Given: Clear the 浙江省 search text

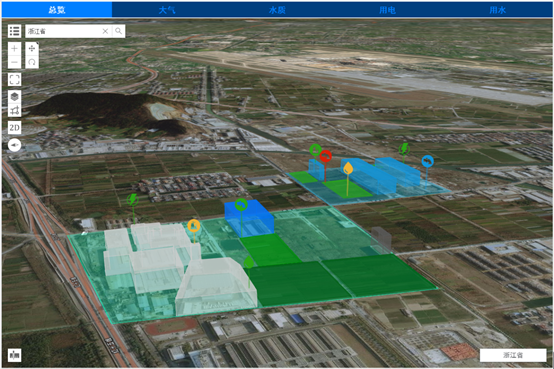Looking at the screenshot, I should (x=105, y=31).
